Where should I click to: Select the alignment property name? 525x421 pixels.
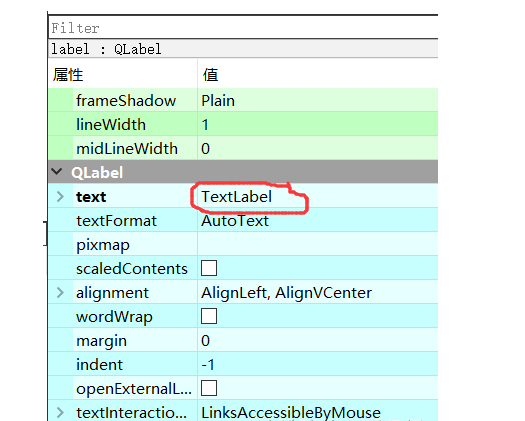click(112, 293)
